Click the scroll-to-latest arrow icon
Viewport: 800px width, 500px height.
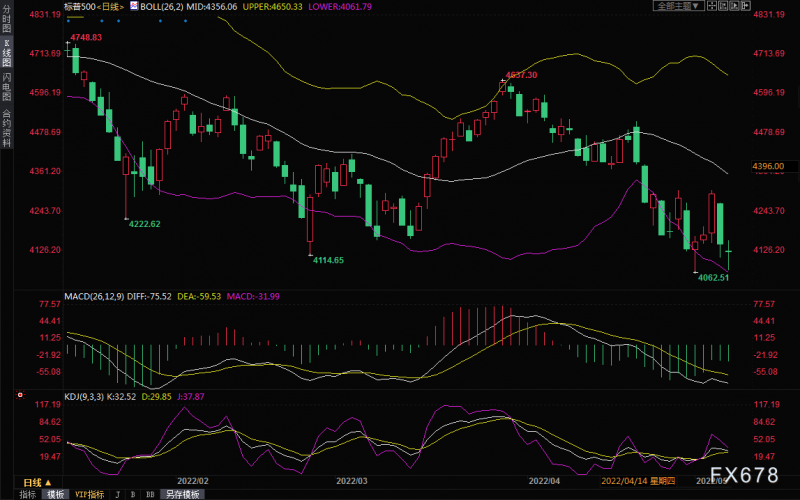pyautogui.click(x=745, y=6)
